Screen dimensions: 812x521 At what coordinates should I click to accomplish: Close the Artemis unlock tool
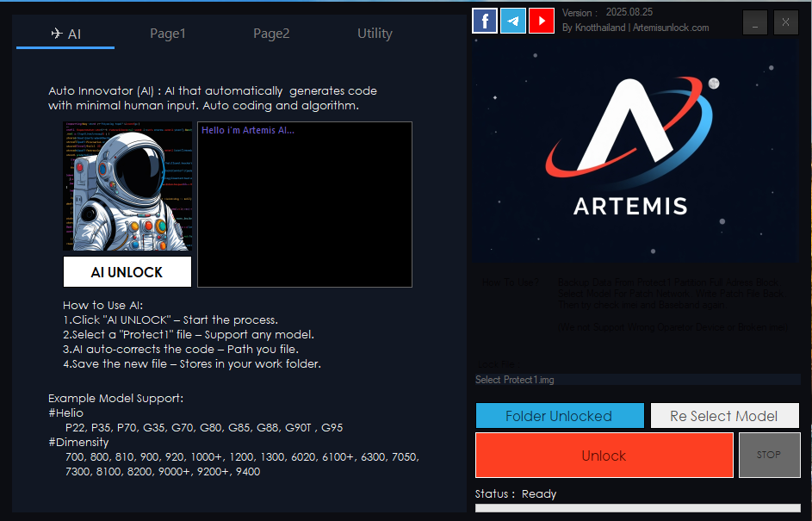click(785, 23)
